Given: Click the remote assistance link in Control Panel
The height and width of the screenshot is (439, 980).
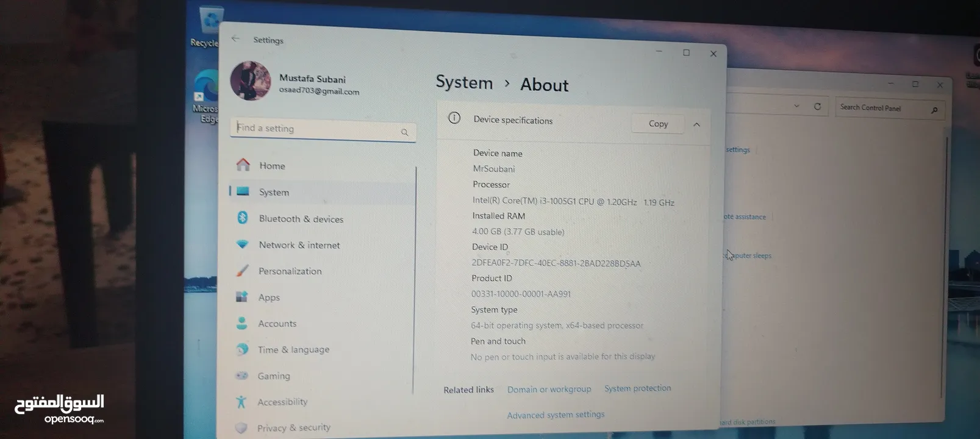Looking at the screenshot, I should (x=744, y=216).
